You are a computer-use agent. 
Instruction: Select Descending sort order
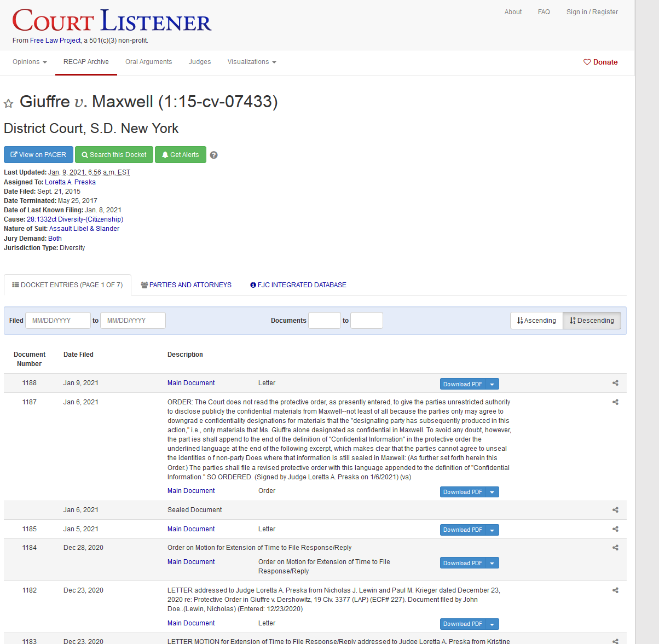(x=592, y=321)
